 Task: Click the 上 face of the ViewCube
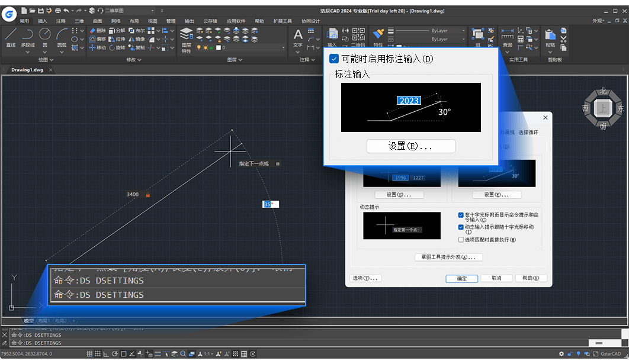(x=602, y=108)
